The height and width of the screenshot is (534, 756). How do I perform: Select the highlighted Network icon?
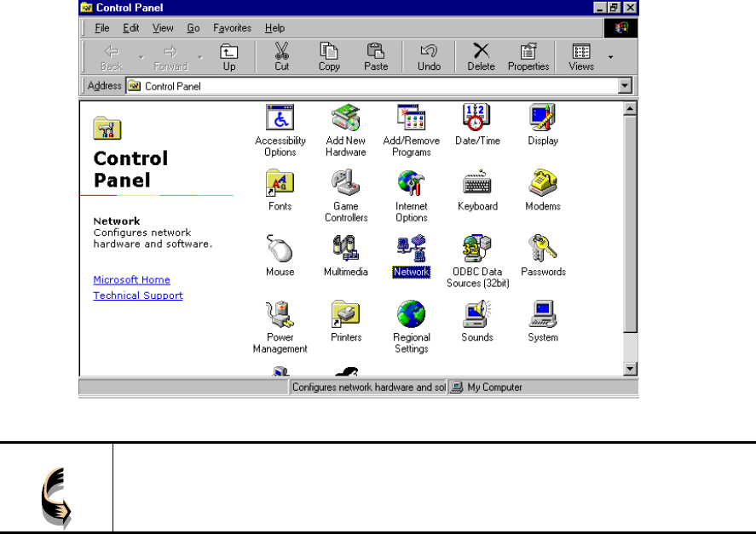[x=412, y=256]
